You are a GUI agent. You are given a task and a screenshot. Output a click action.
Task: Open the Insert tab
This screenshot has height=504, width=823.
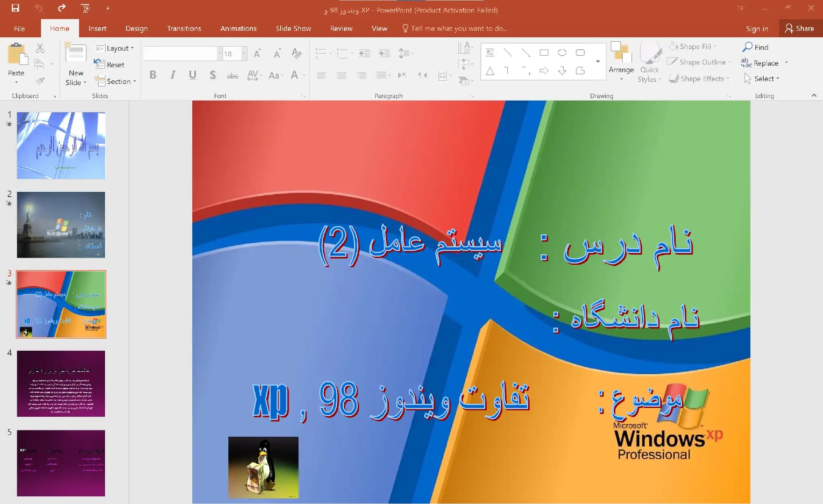pos(97,28)
